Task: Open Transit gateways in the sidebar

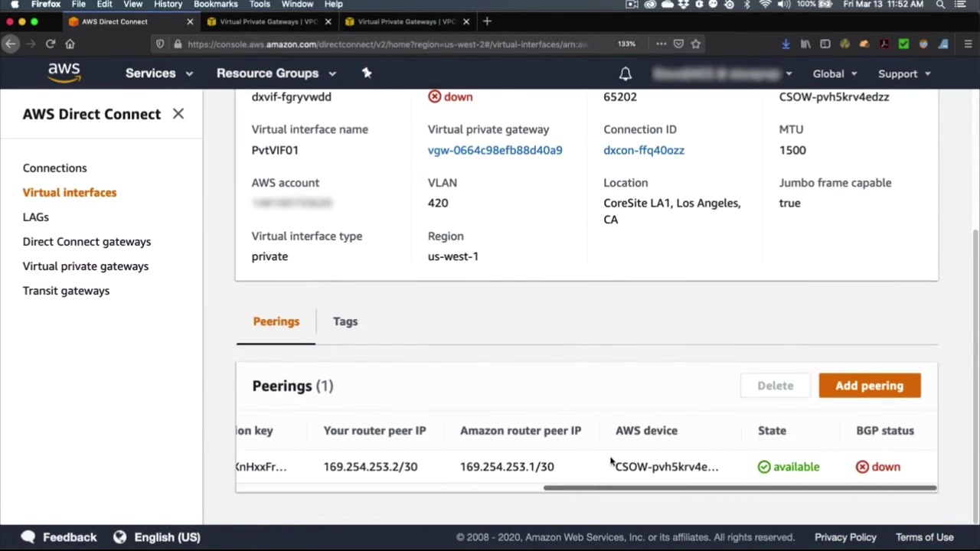Action: [67, 290]
